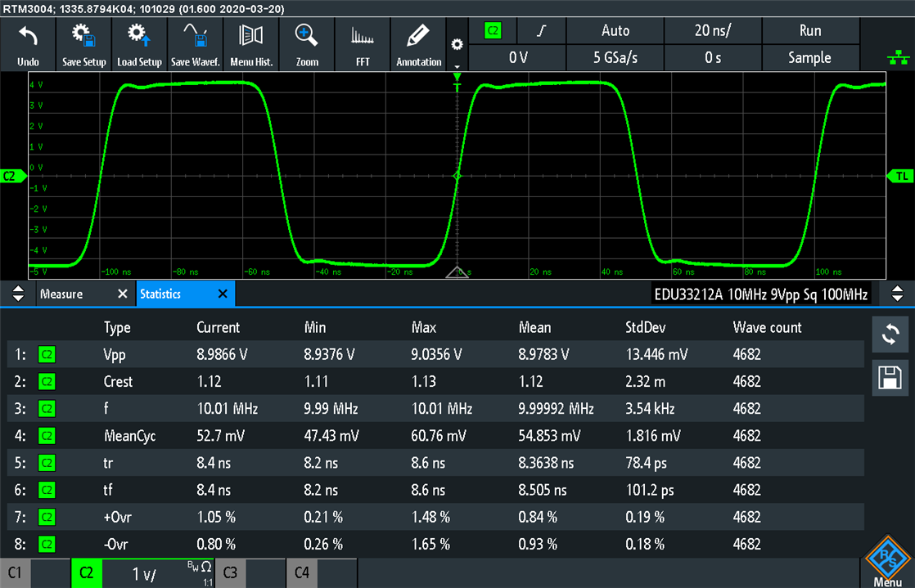Screen dimensions: 915x588
Task: Select the 1.65 % max -Ovr value
Action: (430, 545)
